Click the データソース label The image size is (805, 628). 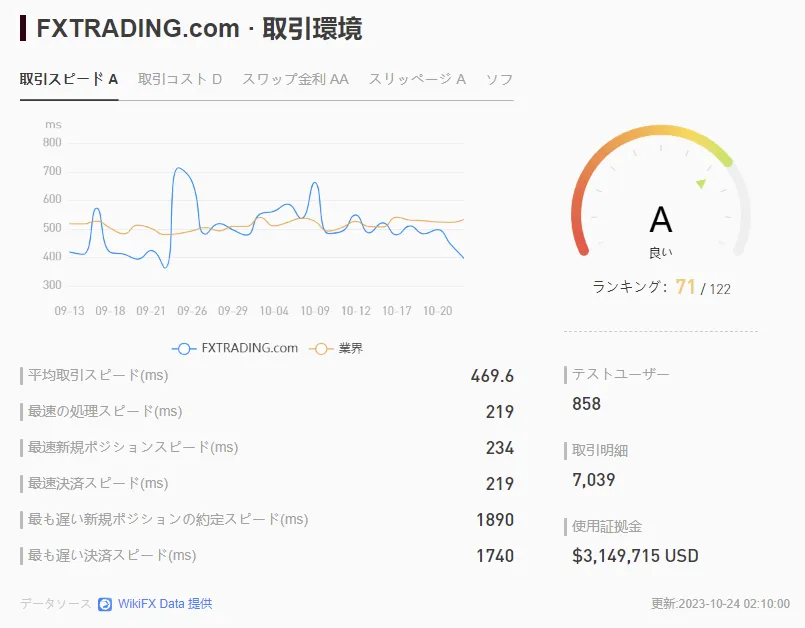click(55, 604)
